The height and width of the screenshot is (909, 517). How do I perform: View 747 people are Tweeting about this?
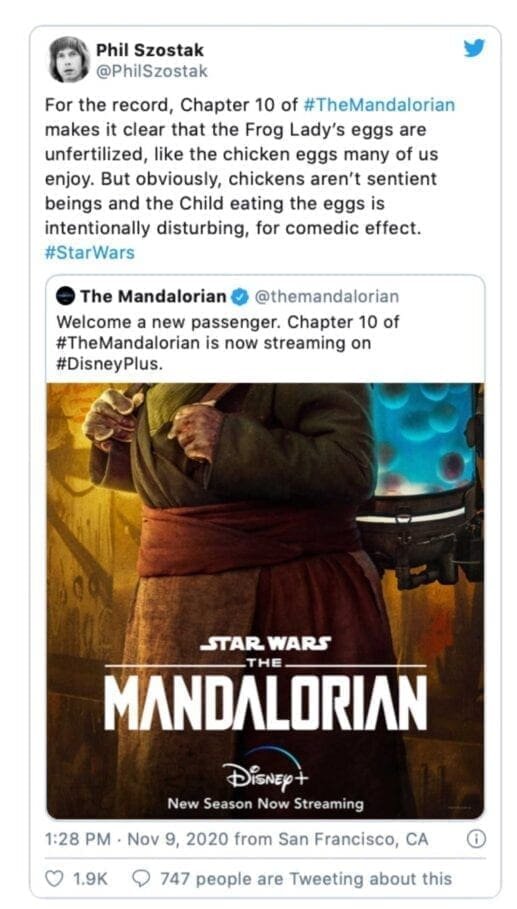(305, 878)
